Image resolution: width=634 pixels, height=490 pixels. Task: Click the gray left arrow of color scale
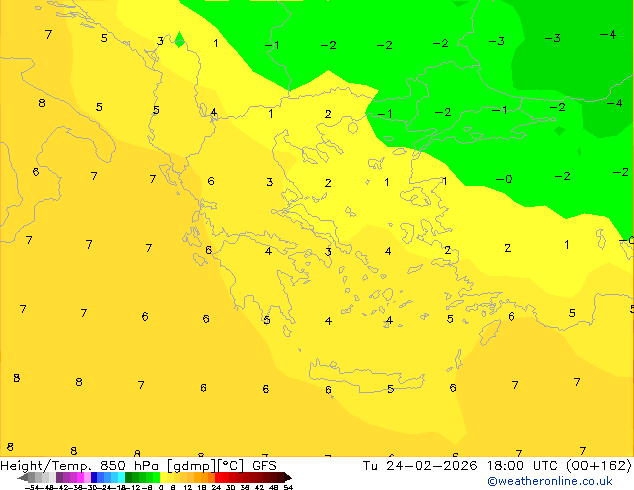coord(22,477)
